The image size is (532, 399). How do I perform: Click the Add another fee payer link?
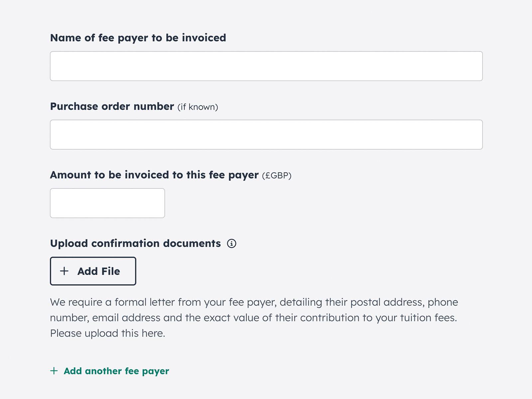[x=116, y=371]
